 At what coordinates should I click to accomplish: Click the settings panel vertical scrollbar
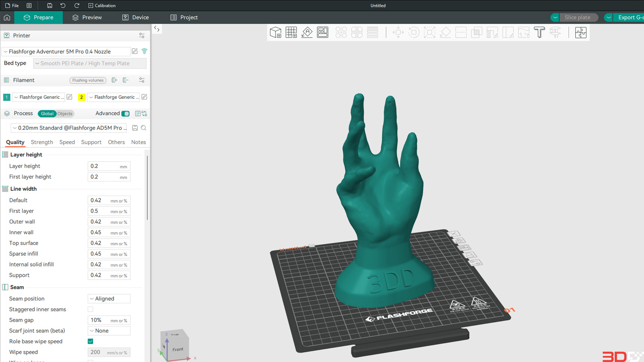tap(147, 188)
